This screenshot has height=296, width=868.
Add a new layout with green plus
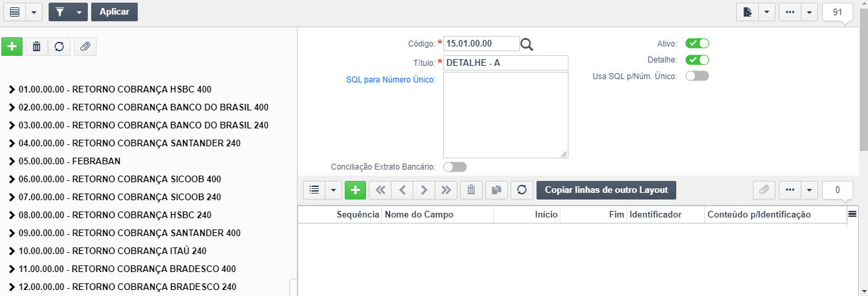(12, 46)
